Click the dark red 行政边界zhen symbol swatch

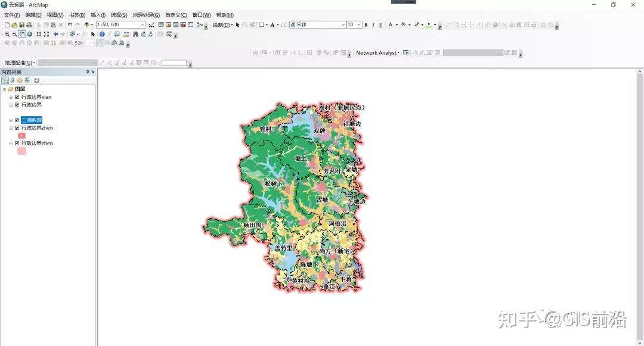coord(22,136)
